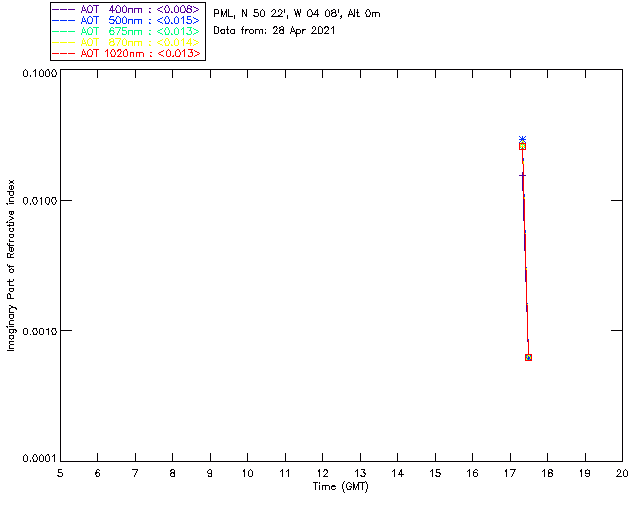Click the y-axis value 0.0001
This screenshot has height=512, width=640.
pyautogui.click(x=40, y=459)
